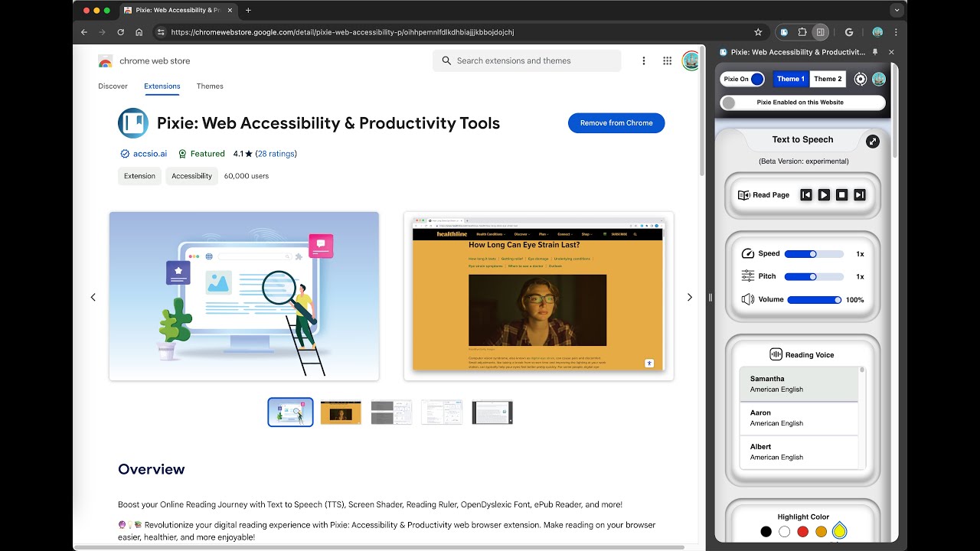
Task: Select the second screenshot thumbnail
Action: click(x=341, y=412)
